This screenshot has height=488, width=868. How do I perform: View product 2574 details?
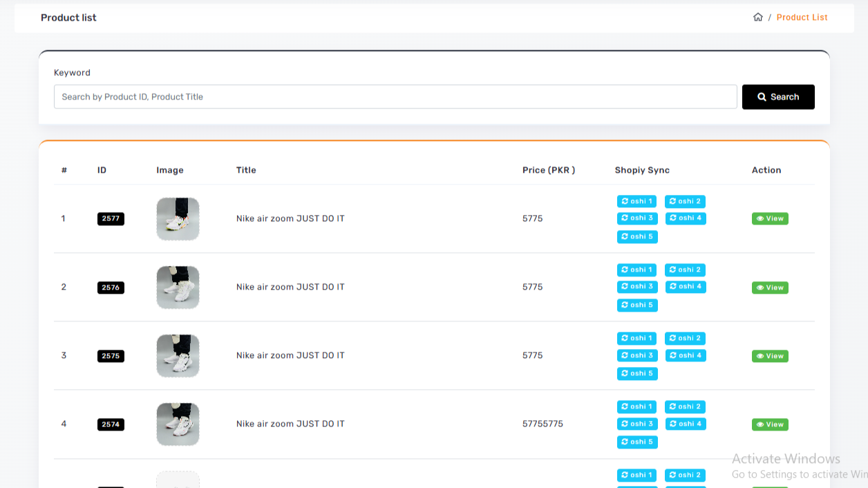click(770, 424)
